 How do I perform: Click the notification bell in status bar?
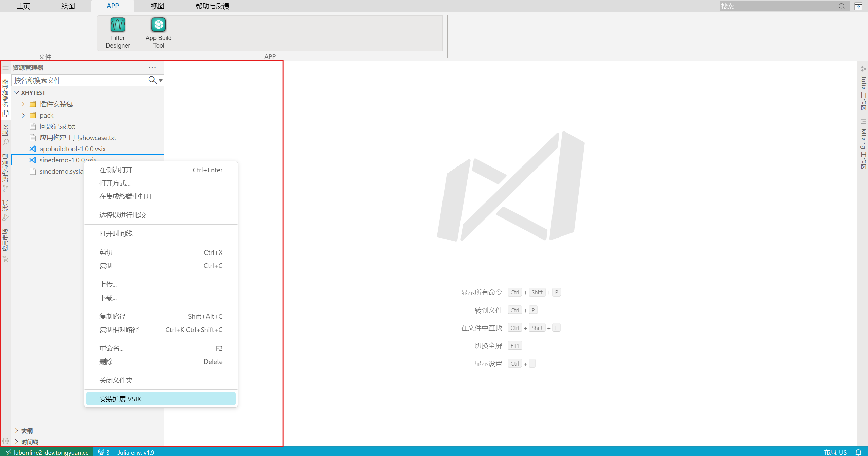click(858, 452)
